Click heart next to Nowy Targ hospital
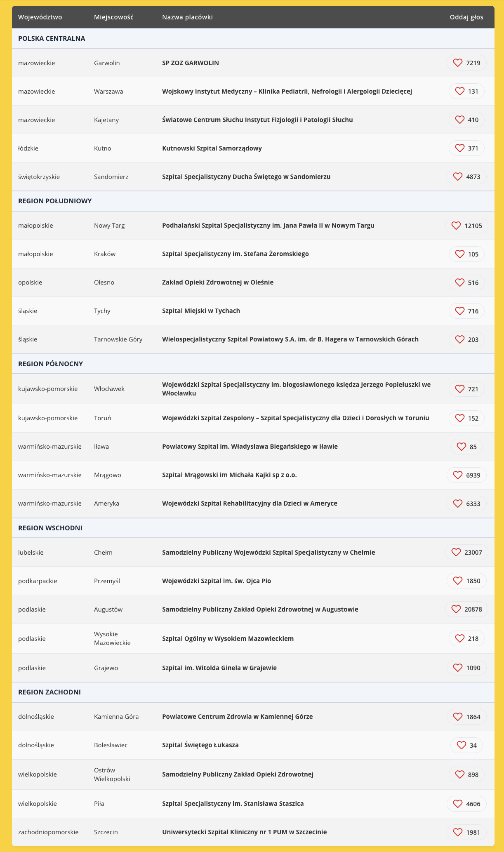Image resolution: width=504 pixels, height=852 pixels. pos(456,226)
